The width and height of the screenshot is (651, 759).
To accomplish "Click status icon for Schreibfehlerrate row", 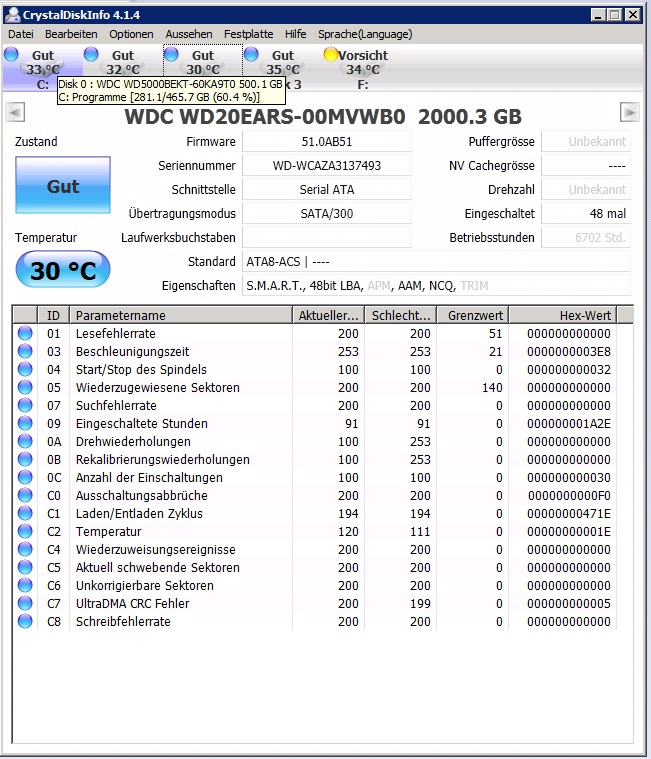I will tap(25, 622).
